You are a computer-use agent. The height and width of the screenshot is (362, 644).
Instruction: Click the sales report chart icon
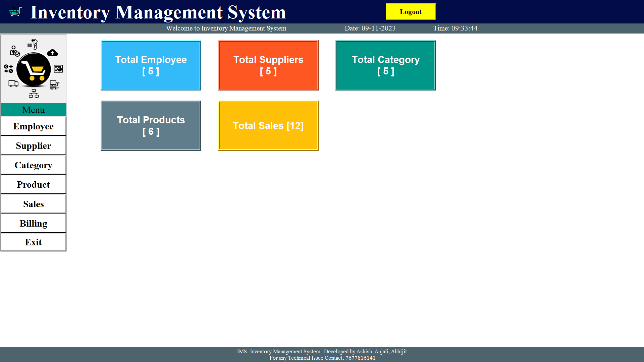[x=58, y=69]
